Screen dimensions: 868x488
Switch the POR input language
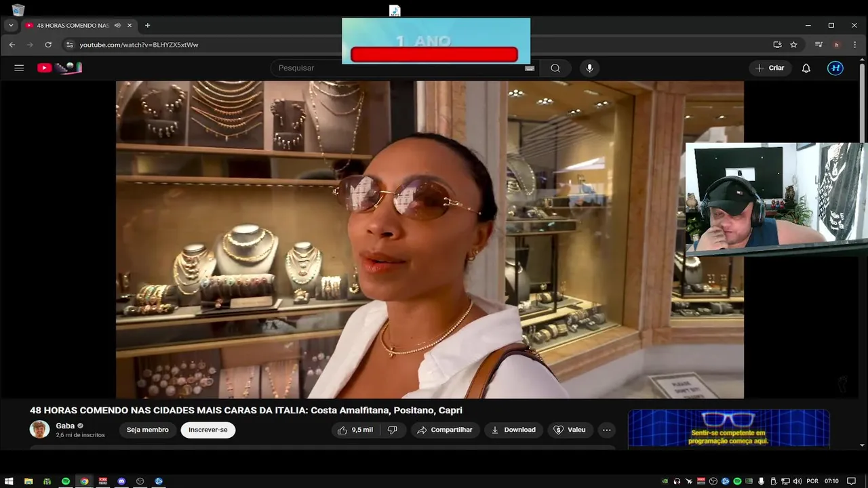(x=812, y=481)
